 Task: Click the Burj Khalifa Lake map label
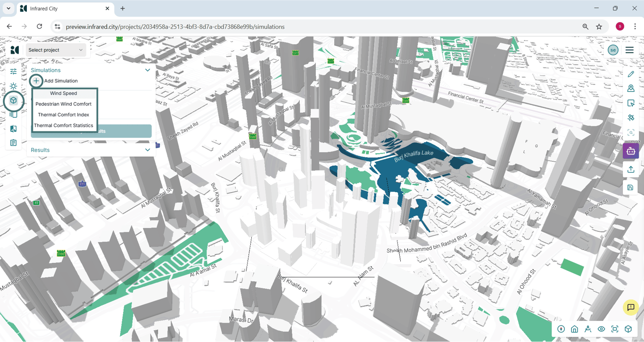click(413, 156)
